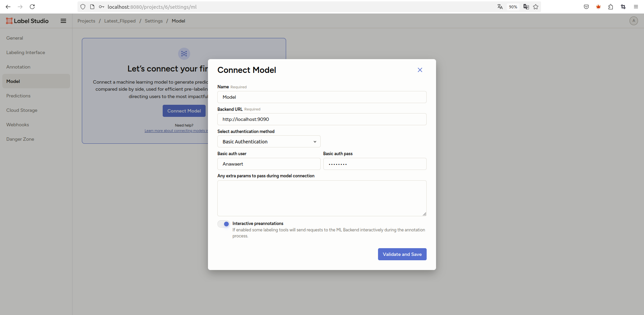Open the user avatar menu
Image resolution: width=644 pixels, height=315 pixels.
tap(633, 21)
